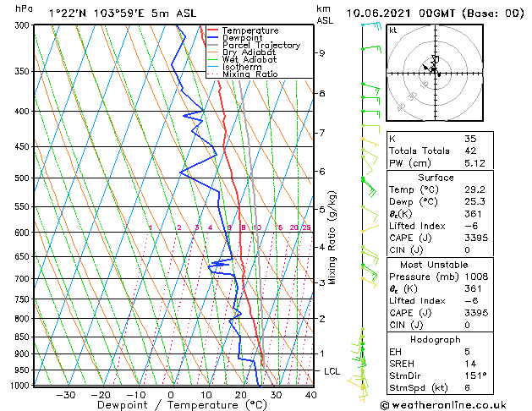Click the '-30' temperature axis tick label
Viewport: 532px width, 411px height.
[x=65, y=395]
